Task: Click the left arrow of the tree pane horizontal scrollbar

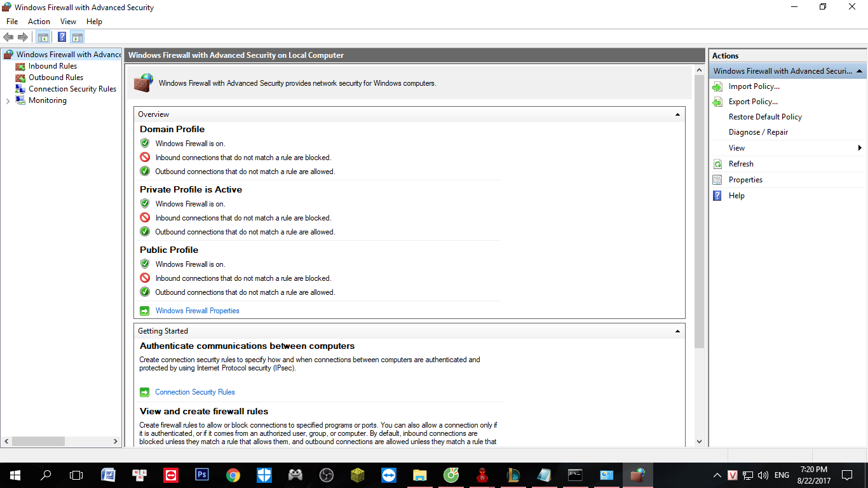Action: (7, 441)
